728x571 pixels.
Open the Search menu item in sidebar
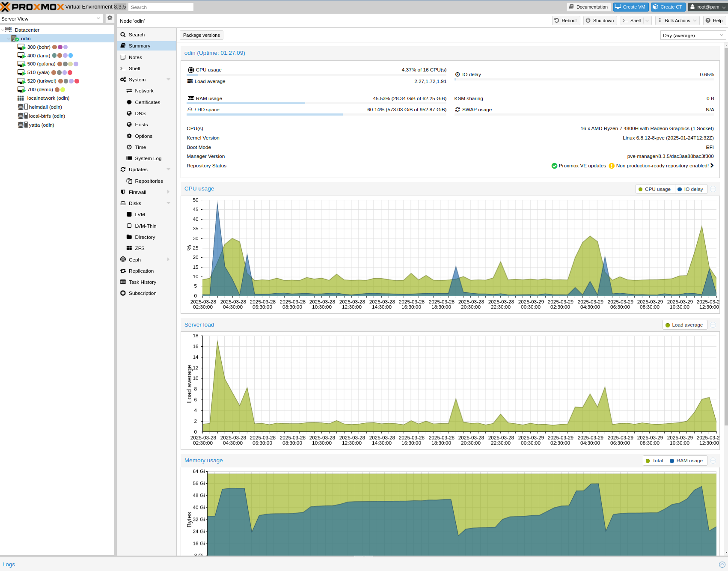146,35
